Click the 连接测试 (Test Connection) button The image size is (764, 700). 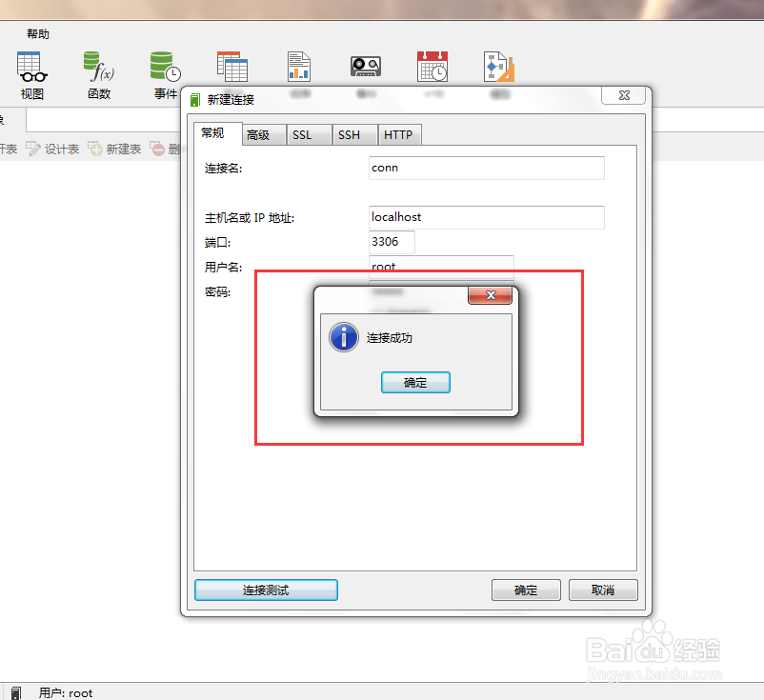pyautogui.click(x=265, y=590)
